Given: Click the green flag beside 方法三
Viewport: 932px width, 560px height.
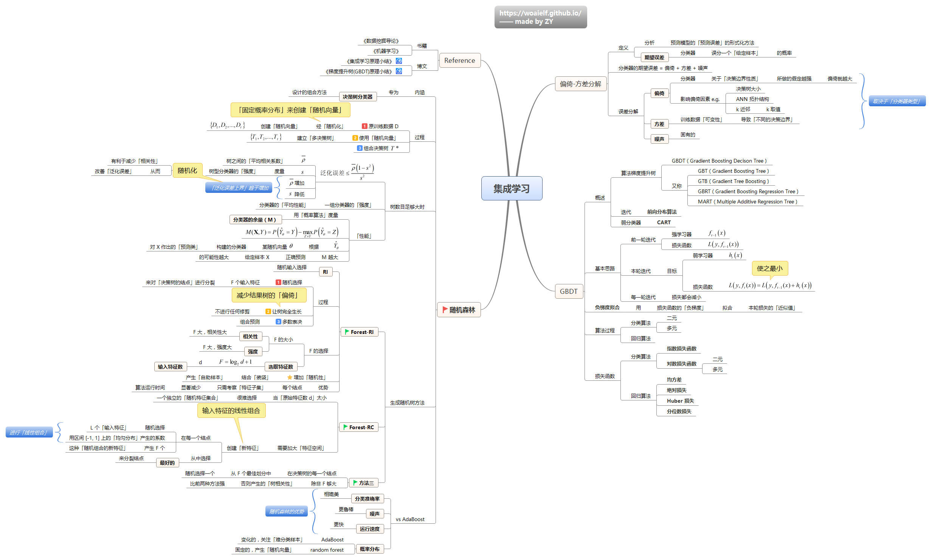Looking at the screenshot, I should (355, 483).
